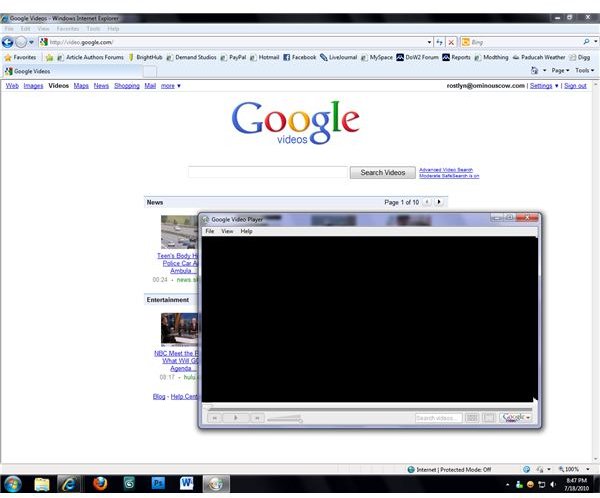Open the View menu in Google Video Player
This screenshot has height=498, width=600.
227,231
